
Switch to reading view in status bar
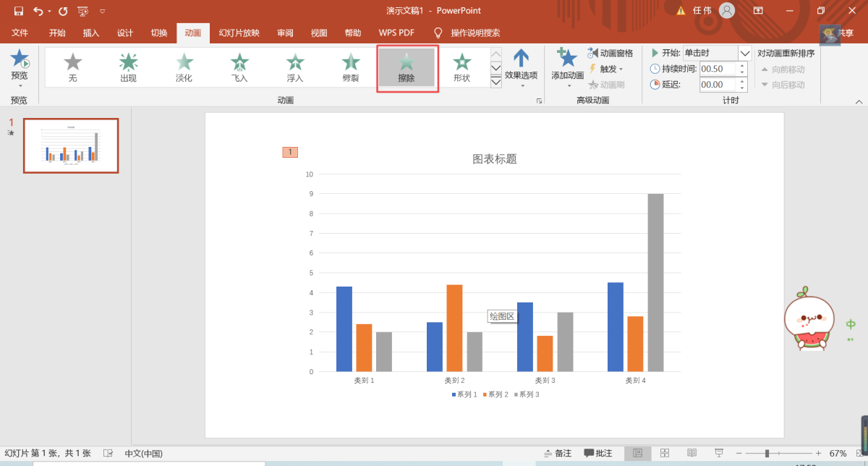692,453
